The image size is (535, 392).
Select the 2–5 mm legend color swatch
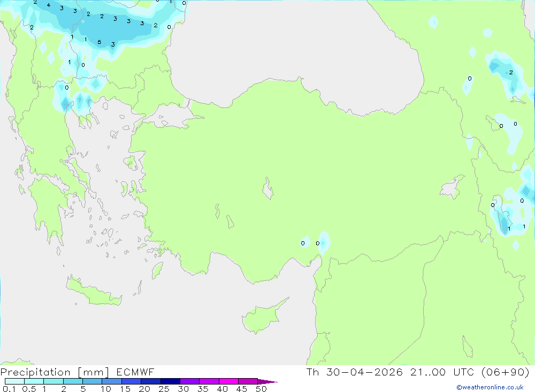(73, 381)
